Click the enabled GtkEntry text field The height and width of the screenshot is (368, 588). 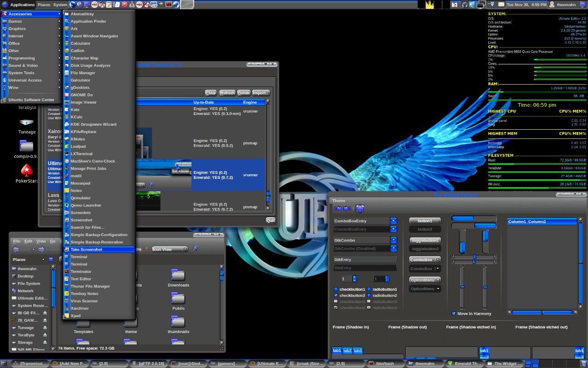(365, 259)
